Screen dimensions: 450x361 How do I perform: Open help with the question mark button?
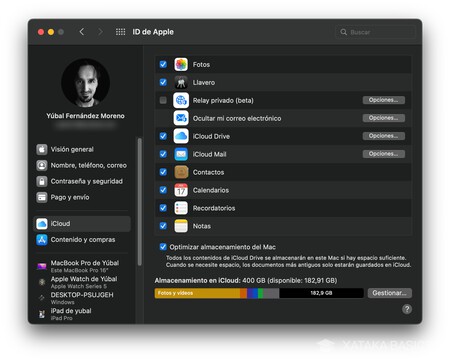(407, 309)
